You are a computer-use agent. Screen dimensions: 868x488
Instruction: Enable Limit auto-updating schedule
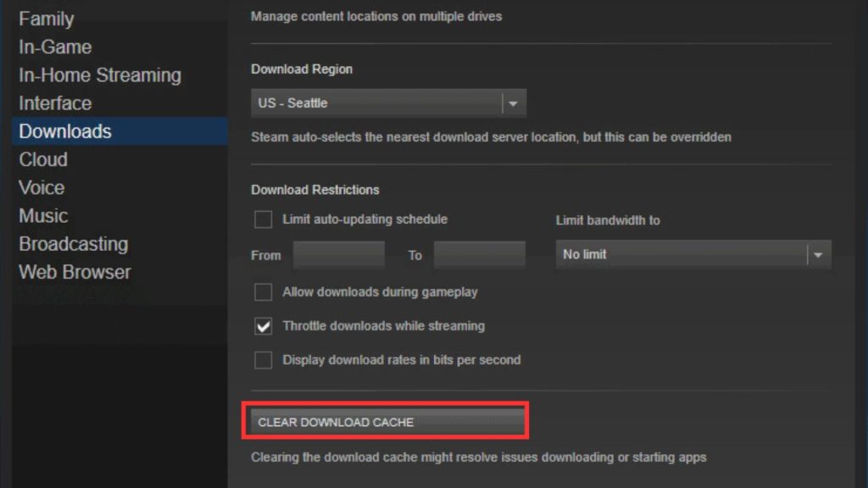(x=264, y=219)
